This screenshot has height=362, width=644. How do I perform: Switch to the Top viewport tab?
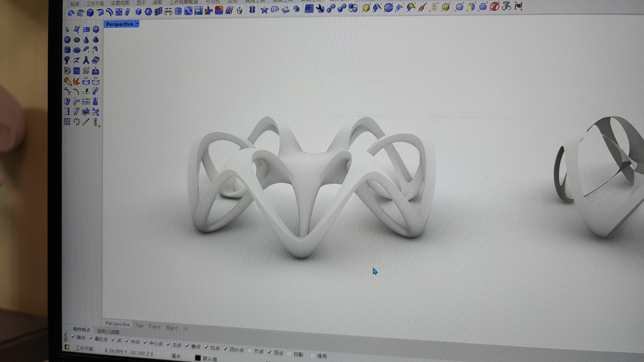point(139,325)
